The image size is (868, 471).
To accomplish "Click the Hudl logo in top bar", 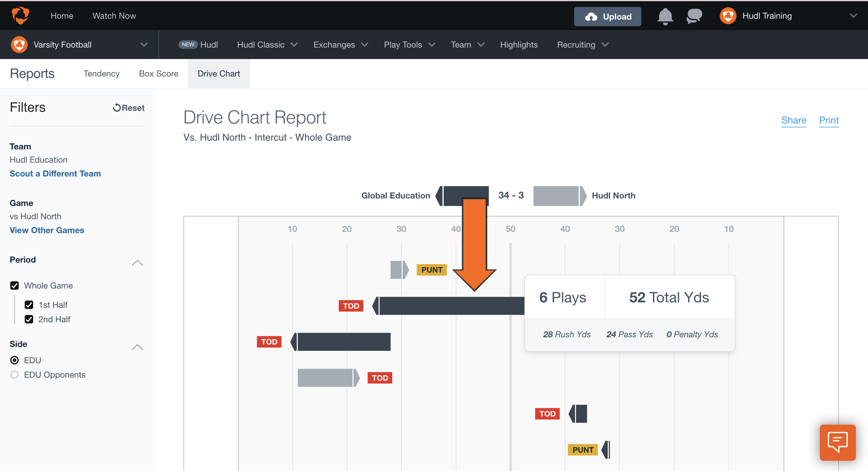I will point(20,15).
